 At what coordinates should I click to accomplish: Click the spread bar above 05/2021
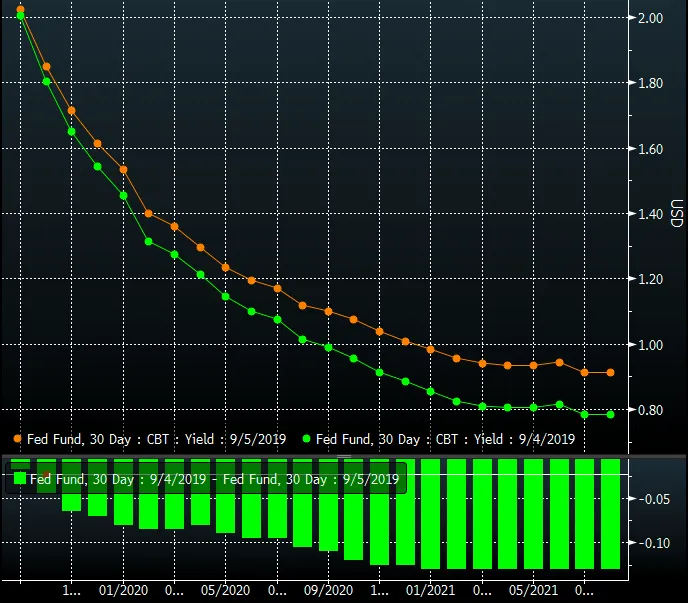pos(534,514)
